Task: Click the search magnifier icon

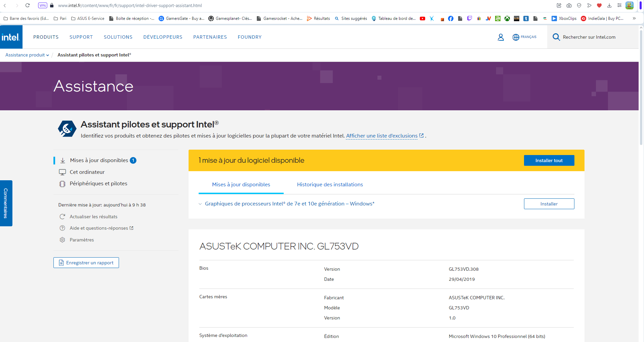Action: (x=556, y=37)
